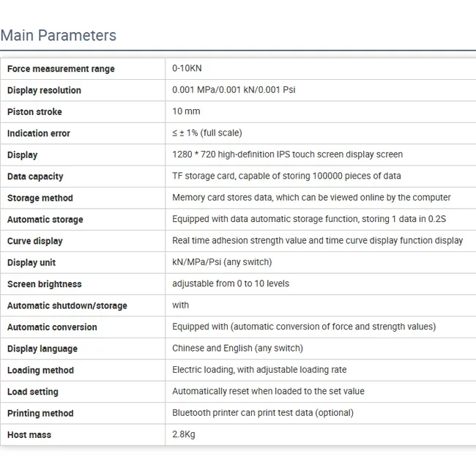Image resolution: width=476 pixels, height=476 pixels.
Task: Click the Memory card stores data text
Action: (311, 198)
